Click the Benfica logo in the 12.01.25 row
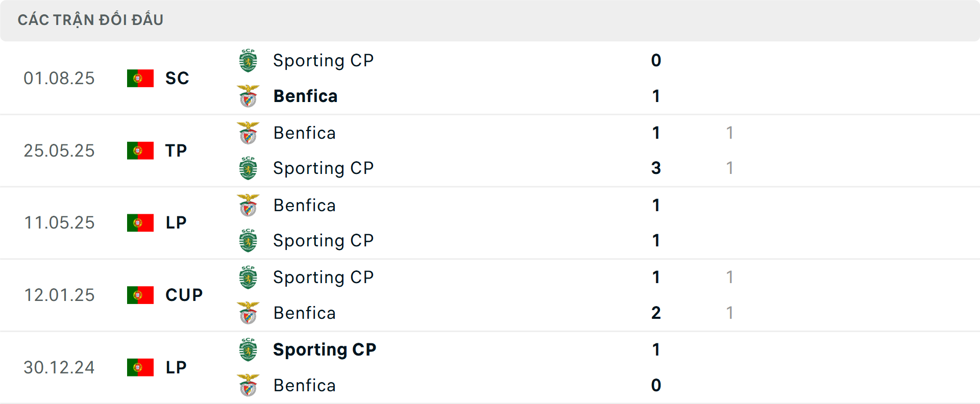980x404 pixels. (248, 313)
